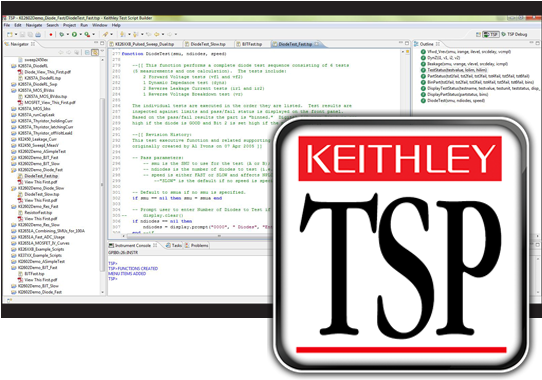The image size is (542, 380).
Task: Select ResistorFast.tsp in Navigator
Action: point(38,213)
